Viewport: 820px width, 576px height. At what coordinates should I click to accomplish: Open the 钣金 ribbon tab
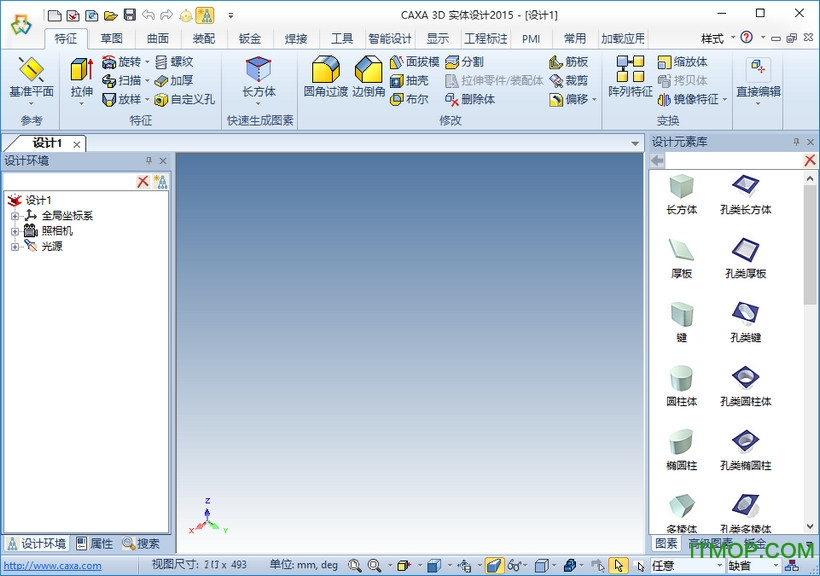249,38
